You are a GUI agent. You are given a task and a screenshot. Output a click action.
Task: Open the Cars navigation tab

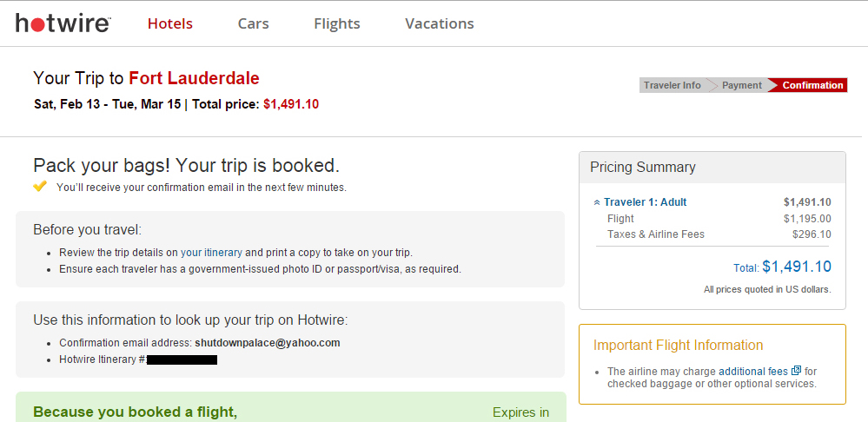[253, 23]
